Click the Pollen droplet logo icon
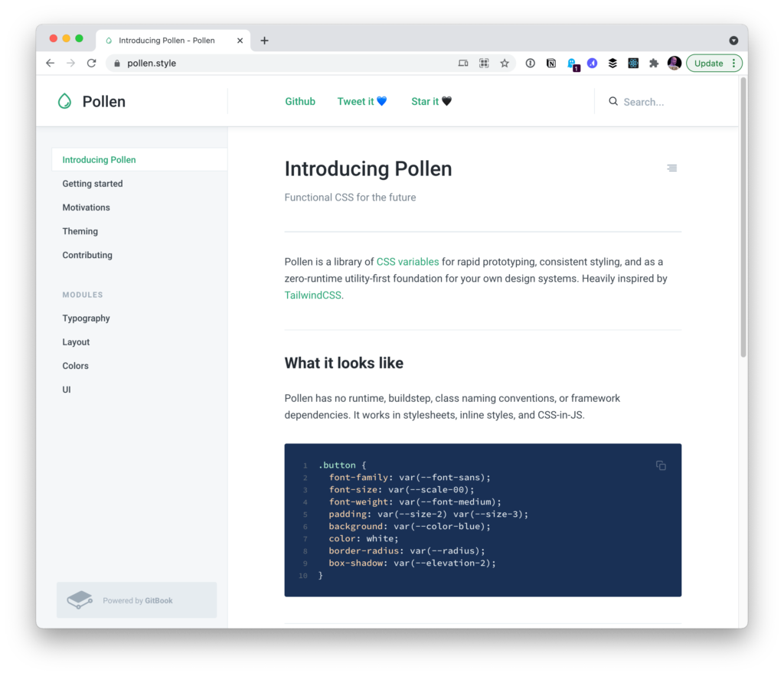The width and height of the screenshot is (784, 676). [x=64, y=102]
